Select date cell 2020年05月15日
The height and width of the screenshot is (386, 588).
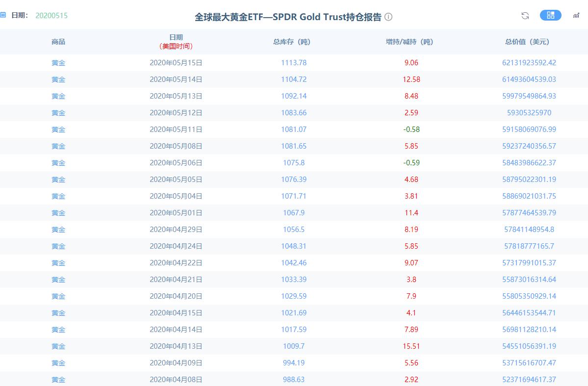tap(176, 63)
